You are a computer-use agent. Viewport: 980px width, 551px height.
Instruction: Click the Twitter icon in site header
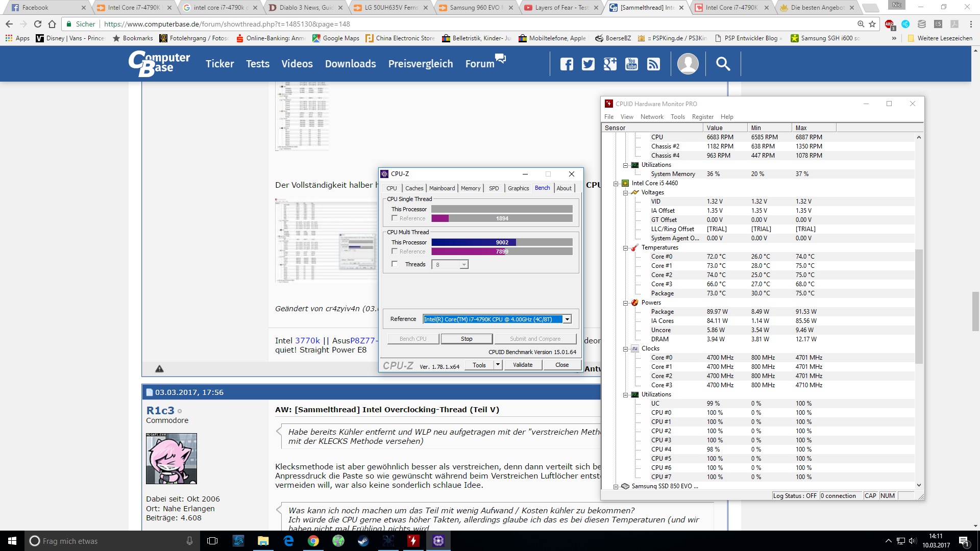click(x=588, y=64)
